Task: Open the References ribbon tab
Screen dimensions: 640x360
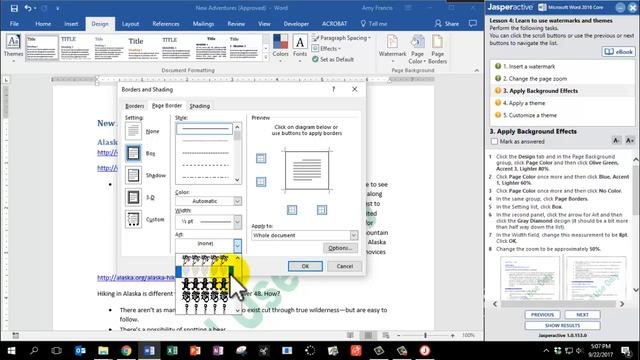Action: 166,24
